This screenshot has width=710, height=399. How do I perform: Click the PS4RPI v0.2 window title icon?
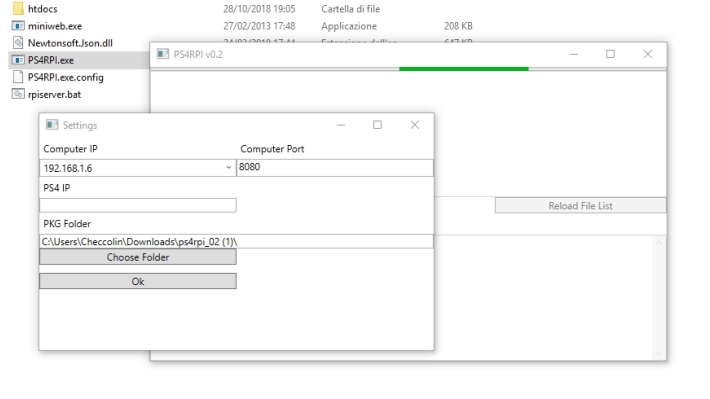coord(163,54)
